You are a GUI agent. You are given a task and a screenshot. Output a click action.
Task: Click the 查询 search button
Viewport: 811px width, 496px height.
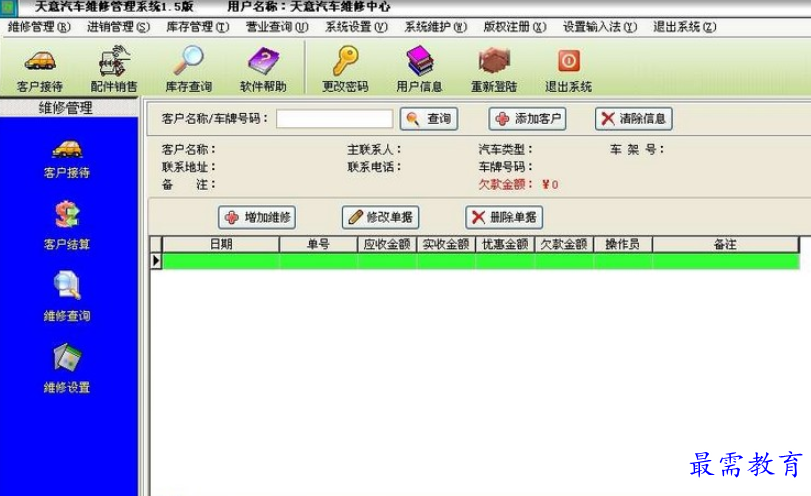click(429, 119)
